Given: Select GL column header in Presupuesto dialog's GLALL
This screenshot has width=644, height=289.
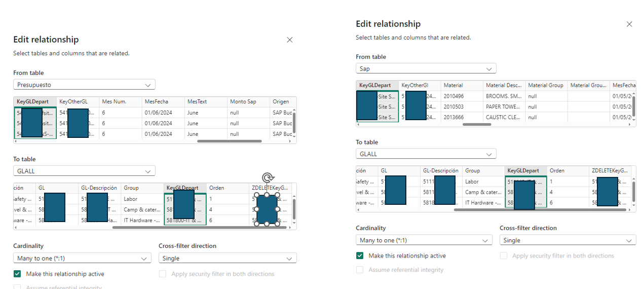Looking at the screenshot, I should (x=56, y=188).
